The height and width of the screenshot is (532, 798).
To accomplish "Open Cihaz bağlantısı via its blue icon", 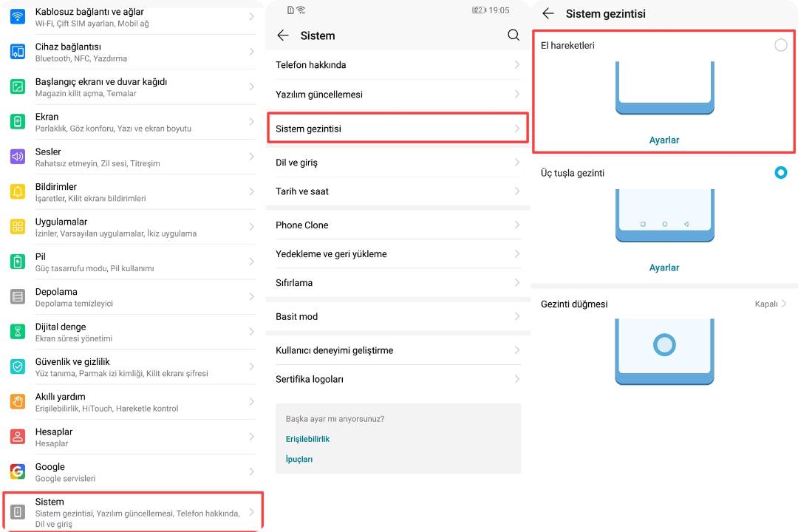I will click(18, 52).
